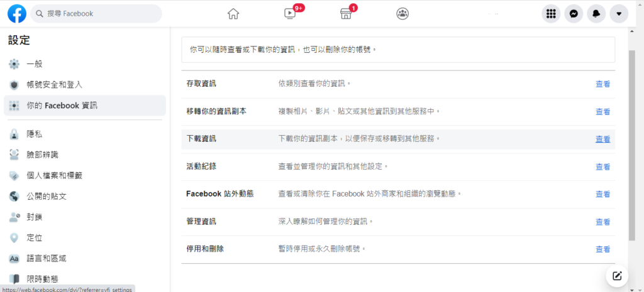
Task: Click the 存取資訊 row title
Action: (x=201, y=84)
